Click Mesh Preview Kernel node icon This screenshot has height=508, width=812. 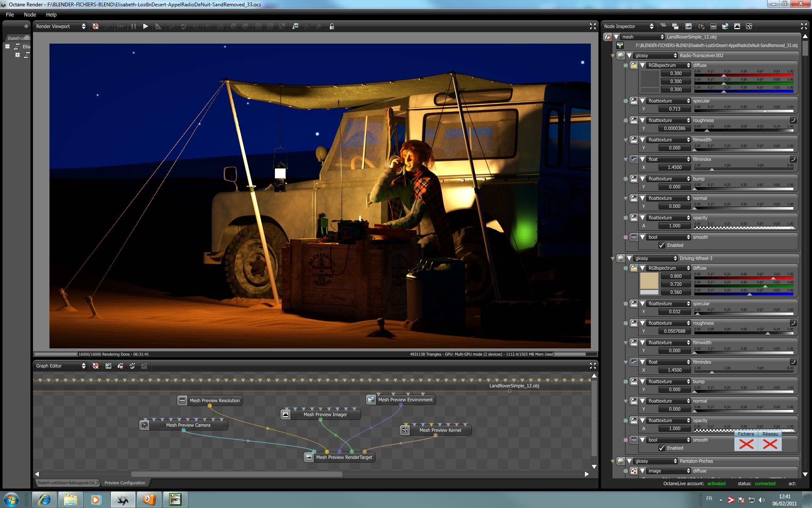[405, 430]
